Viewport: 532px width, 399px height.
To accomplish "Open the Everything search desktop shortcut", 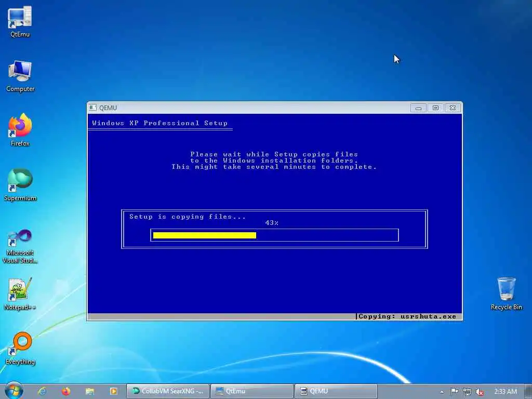I will coord(20,349).
